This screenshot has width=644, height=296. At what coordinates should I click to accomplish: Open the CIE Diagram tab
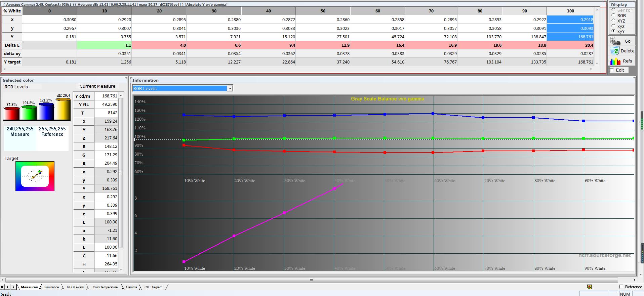153,287
